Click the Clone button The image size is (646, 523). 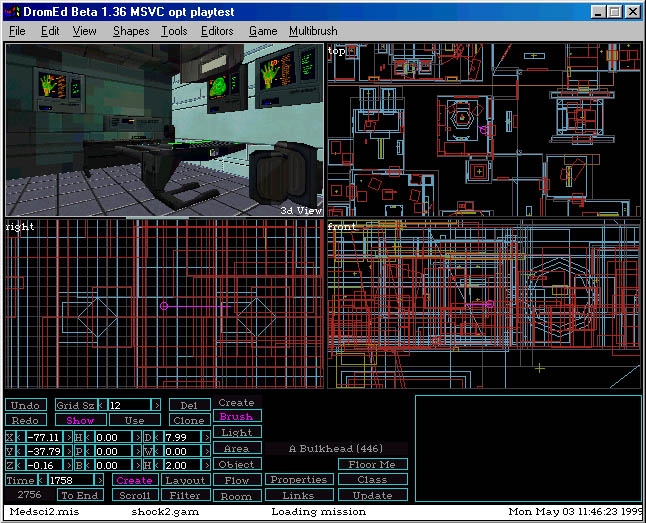(189, 420)
